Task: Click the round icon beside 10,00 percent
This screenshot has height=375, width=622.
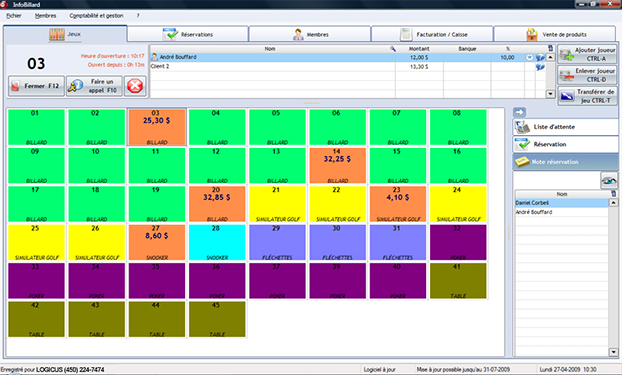Action: coord(530,58)
